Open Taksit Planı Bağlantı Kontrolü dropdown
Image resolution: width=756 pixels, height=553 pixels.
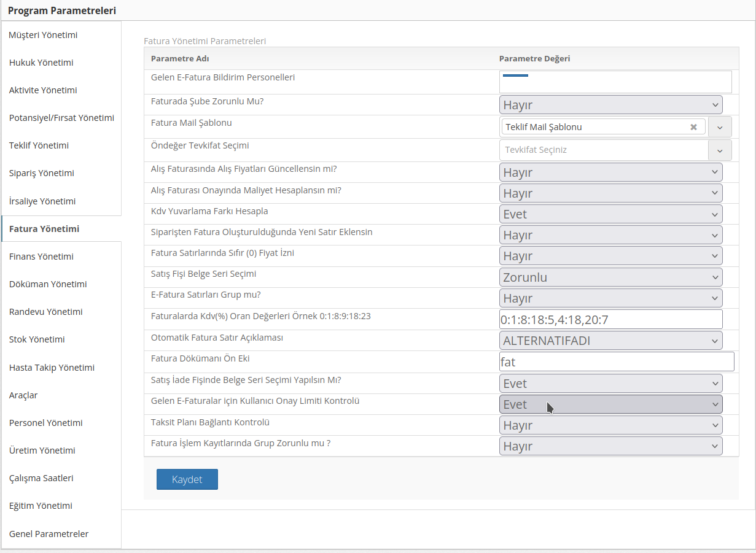click(610, 425)
